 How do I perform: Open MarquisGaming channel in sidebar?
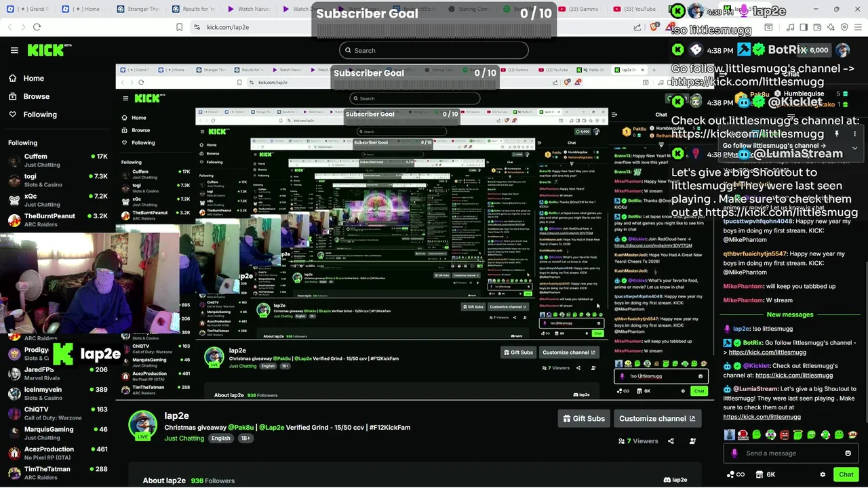[58, 432]
